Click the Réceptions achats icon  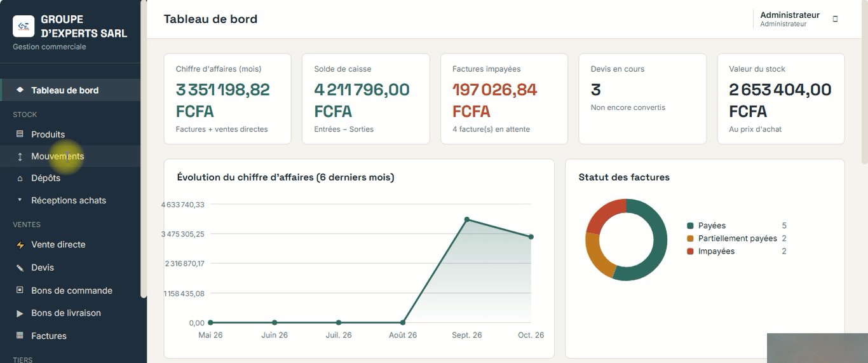pyautogui.click(x=20, y=200)
